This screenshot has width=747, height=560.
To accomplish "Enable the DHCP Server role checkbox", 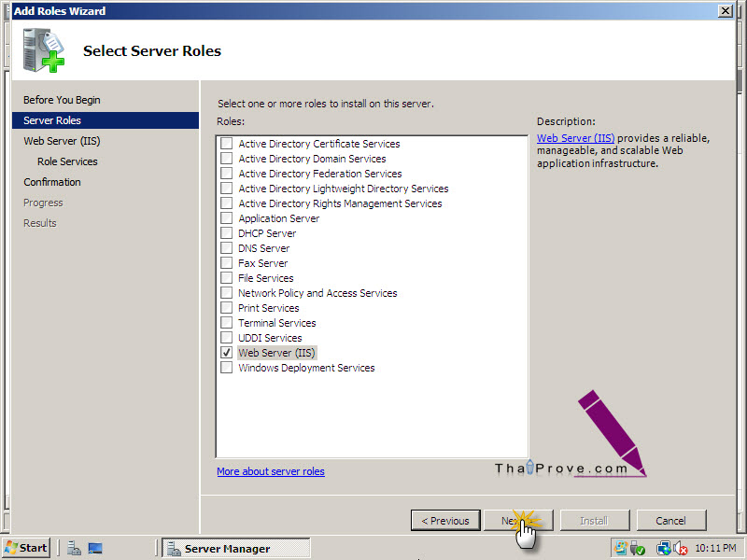I will (x=227, y=232).
